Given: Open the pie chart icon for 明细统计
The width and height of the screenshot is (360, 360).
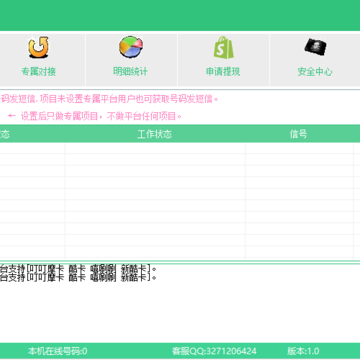Looking at the screenshot, I should tap(131, 47).
